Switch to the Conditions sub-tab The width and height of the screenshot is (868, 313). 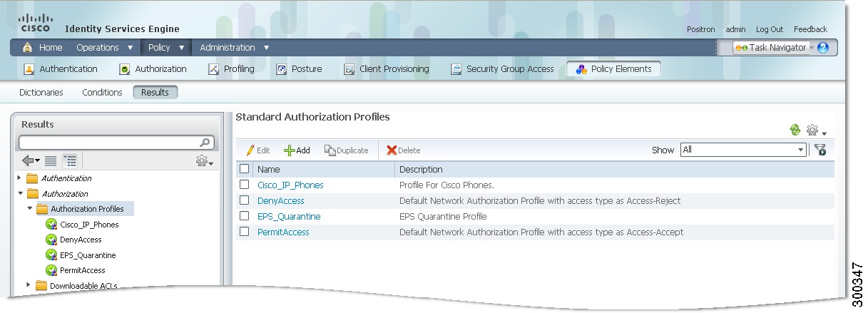coord(102,93)
